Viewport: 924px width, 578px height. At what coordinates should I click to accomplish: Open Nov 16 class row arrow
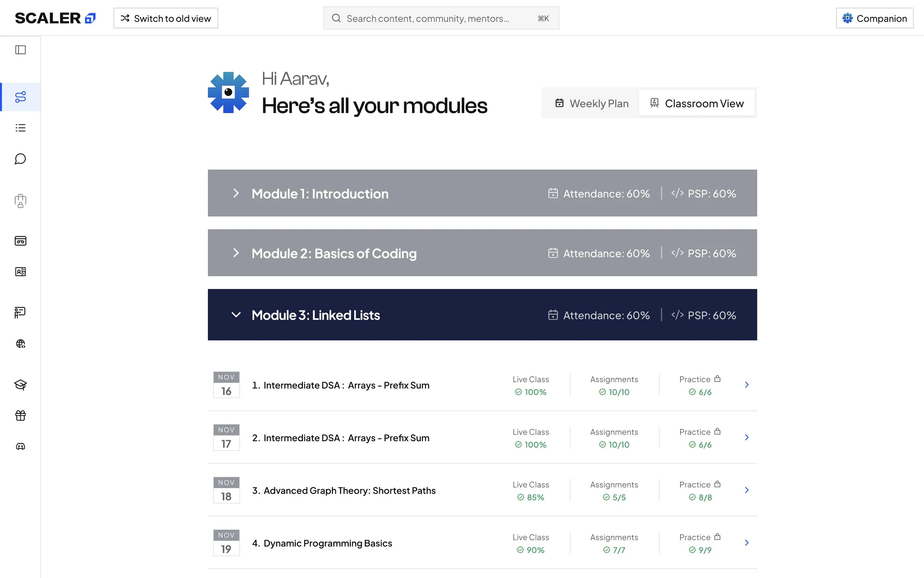pyautogui.click(x=747, y=385)
